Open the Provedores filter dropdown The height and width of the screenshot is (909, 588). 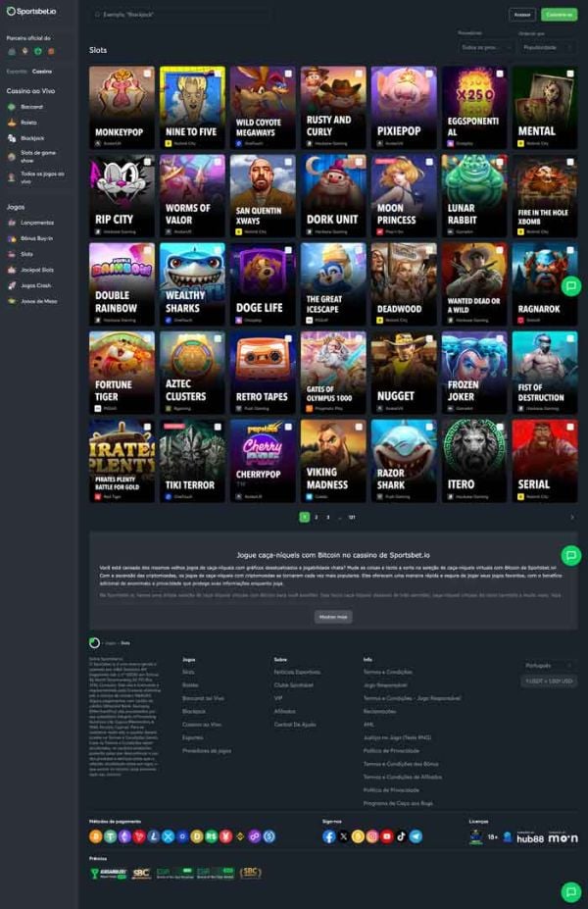point(485,47)
